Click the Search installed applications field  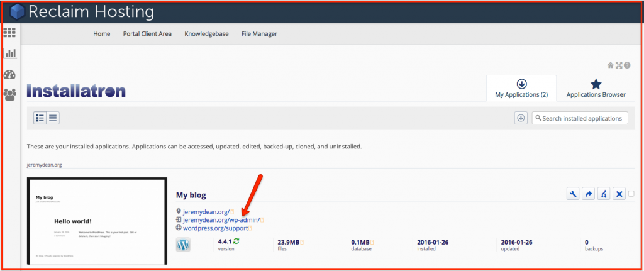580,118
